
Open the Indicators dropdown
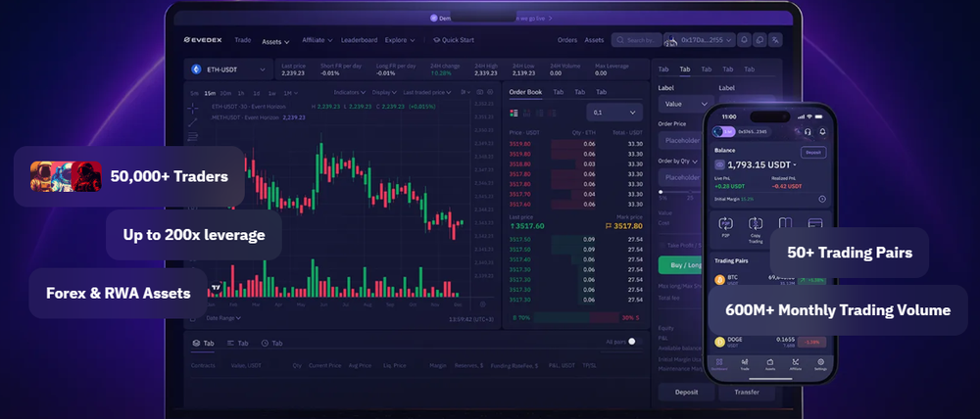[350, 92]
